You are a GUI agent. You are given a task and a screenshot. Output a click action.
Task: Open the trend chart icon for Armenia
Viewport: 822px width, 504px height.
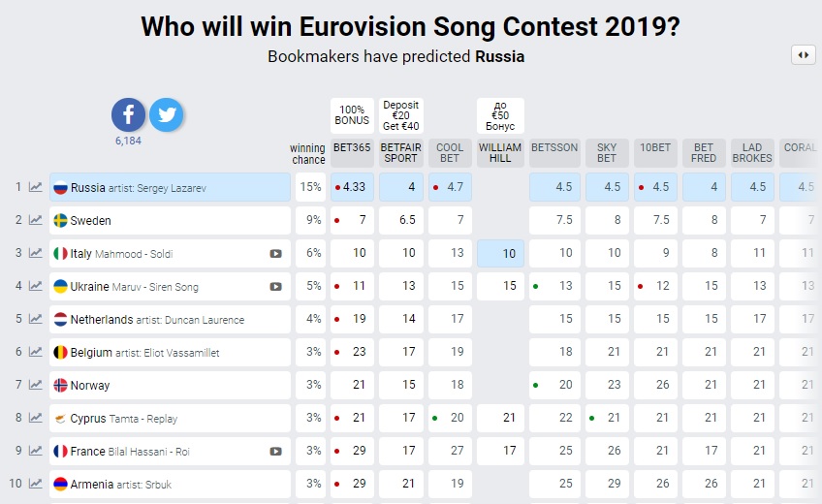tap(35, 484)
